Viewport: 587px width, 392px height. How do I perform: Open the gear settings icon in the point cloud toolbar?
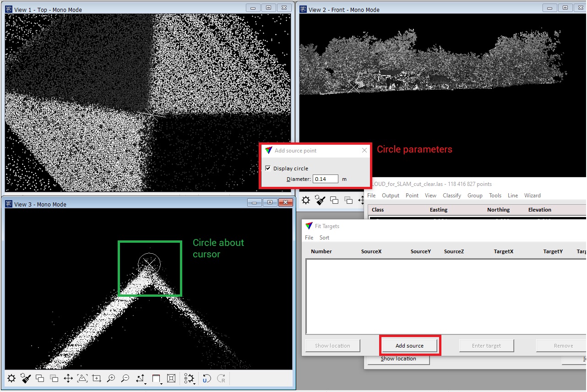click(306, 200)
